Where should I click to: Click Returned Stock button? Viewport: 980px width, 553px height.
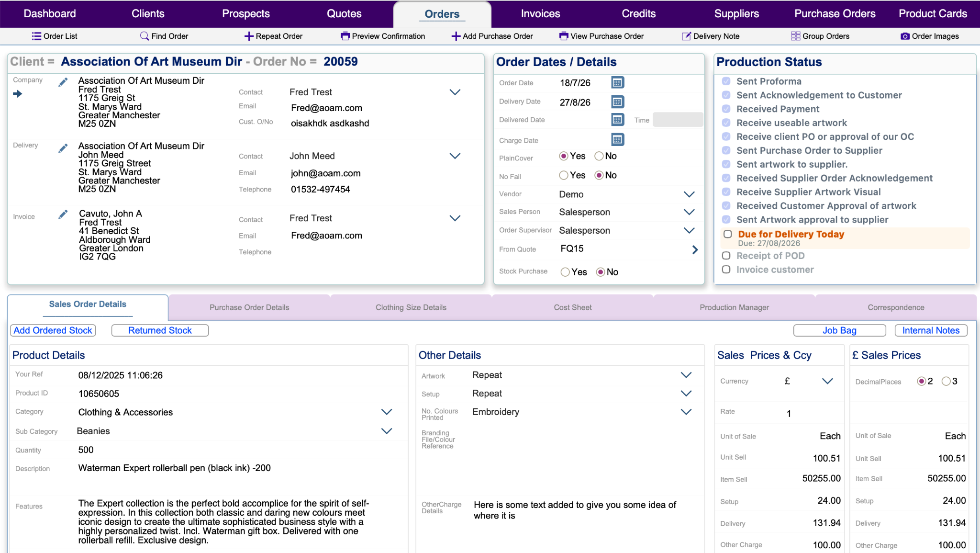[x=160, y=330]
